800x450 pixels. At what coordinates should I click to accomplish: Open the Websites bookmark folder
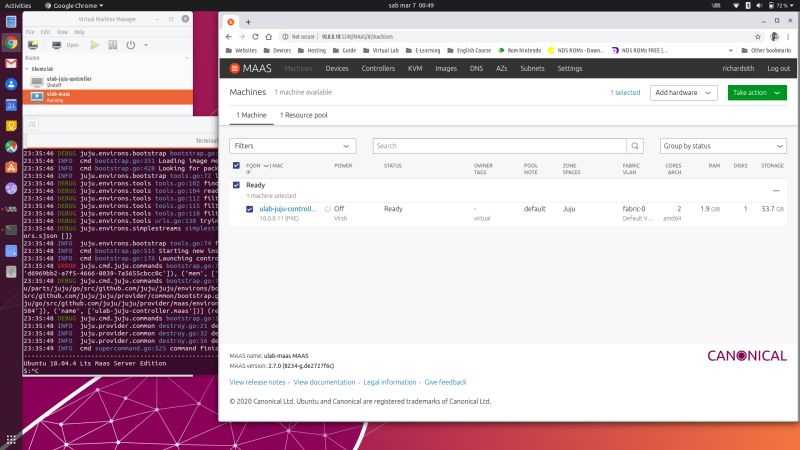coord(241,51)
